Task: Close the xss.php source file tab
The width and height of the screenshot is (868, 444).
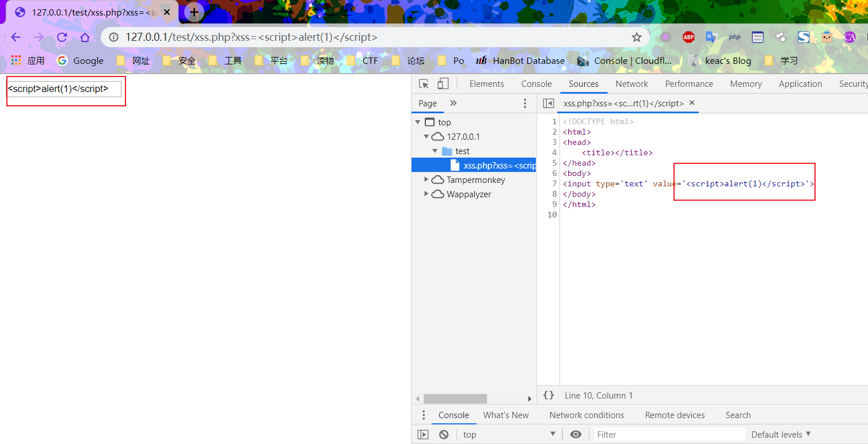Action: (692, 103)
